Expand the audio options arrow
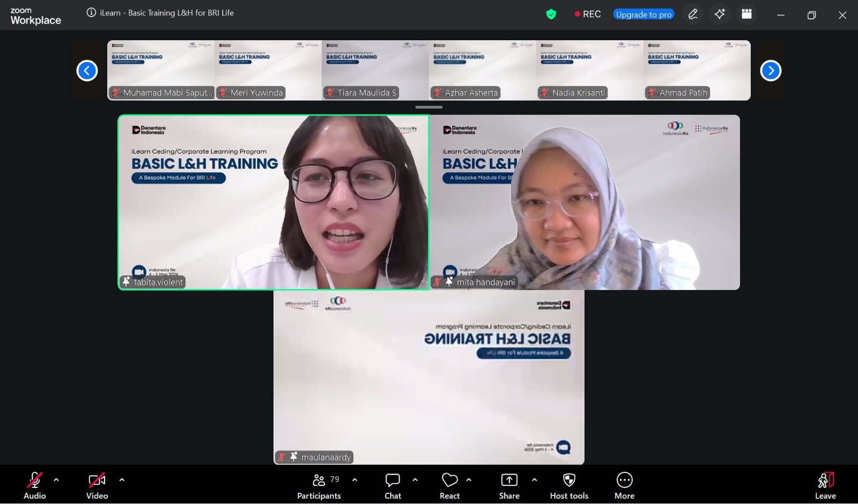This screenshot has width=858, height=504. click(x=56, y=480)
